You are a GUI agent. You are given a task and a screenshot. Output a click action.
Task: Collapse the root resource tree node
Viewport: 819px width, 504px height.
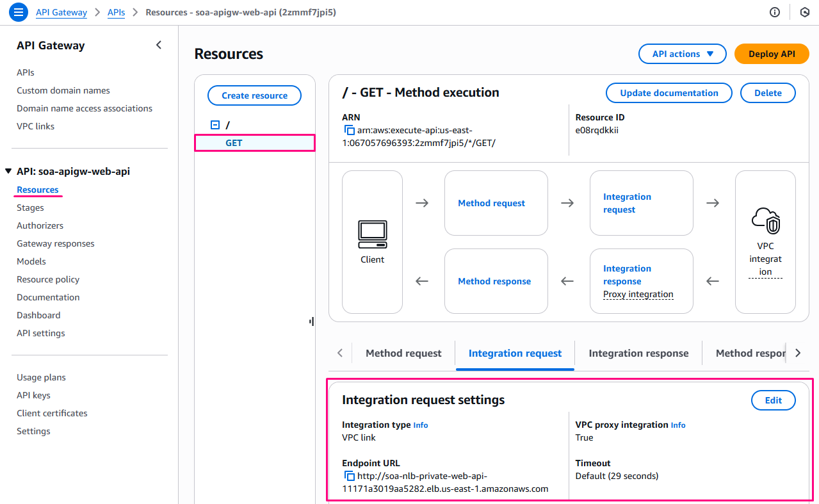tap(215, 126)
